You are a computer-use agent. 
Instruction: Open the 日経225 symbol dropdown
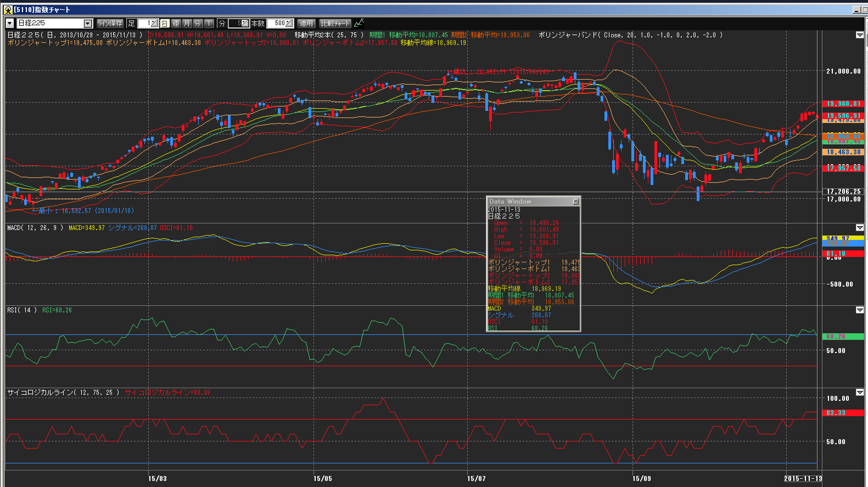pyautogui.click(x=88, y=23)
